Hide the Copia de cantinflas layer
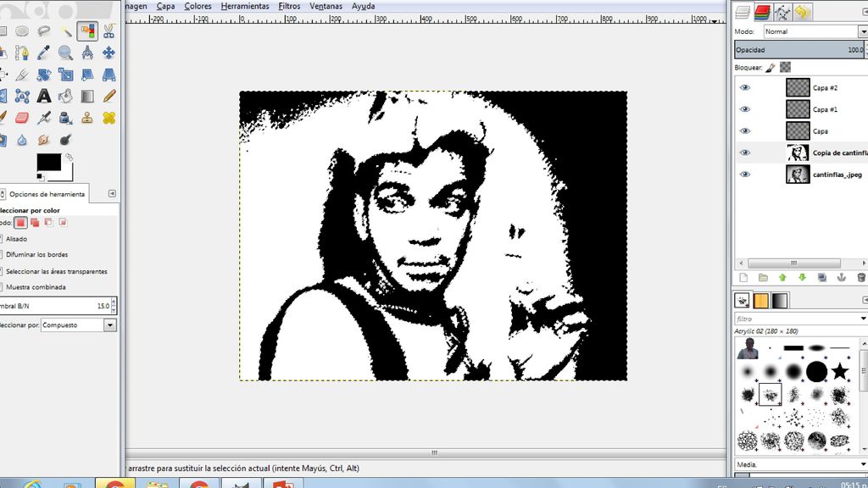The height and width of the screenshot is (488, 868). [x=745, y=152]
